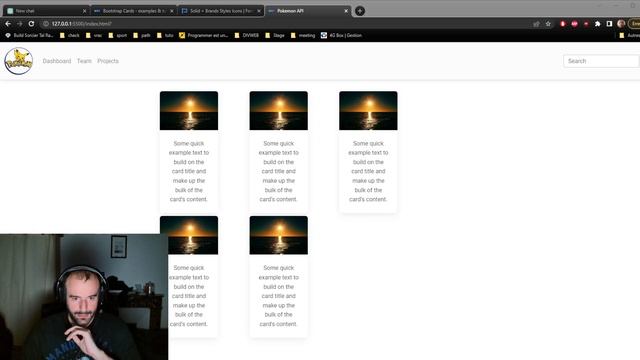640x360 pixels.
Task: Focus the Search input field
Action: coord(601,61)
